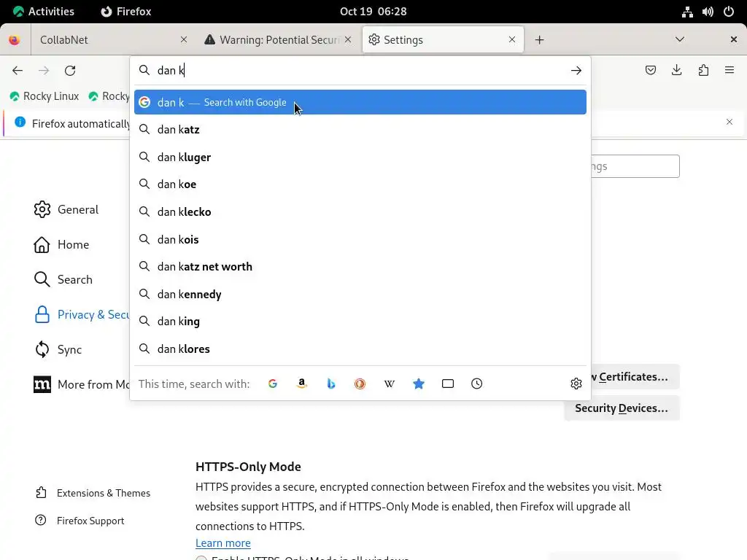The width and height of the screenshot is (747, 560).
Task: Open the Firefox app menu in top bar
Action: (x=126, y=12)
